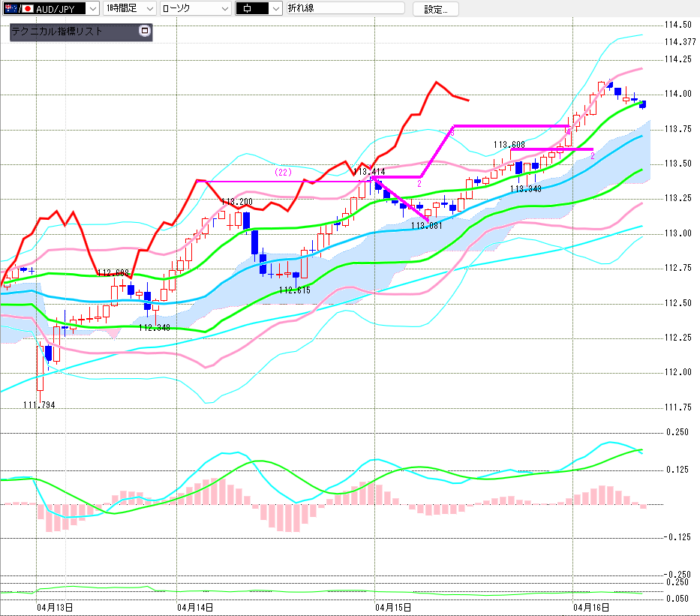Click the 04月15日 date marker

393,606
